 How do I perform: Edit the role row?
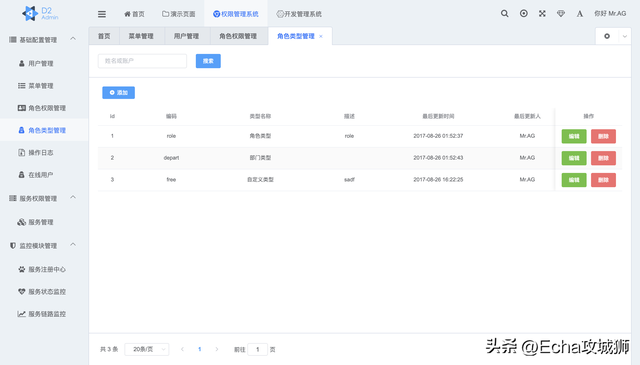[x=574, y=136]
